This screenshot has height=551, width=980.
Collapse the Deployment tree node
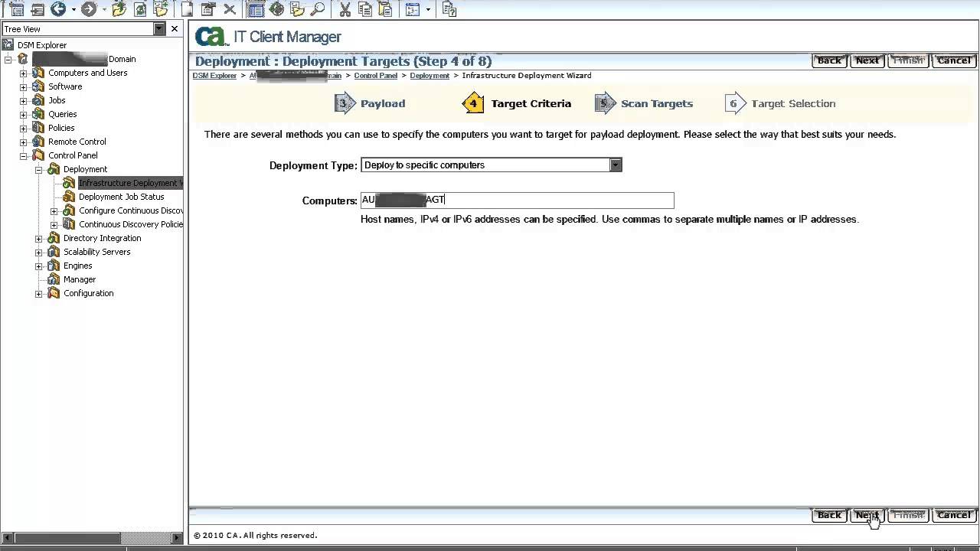coord(38,170)
